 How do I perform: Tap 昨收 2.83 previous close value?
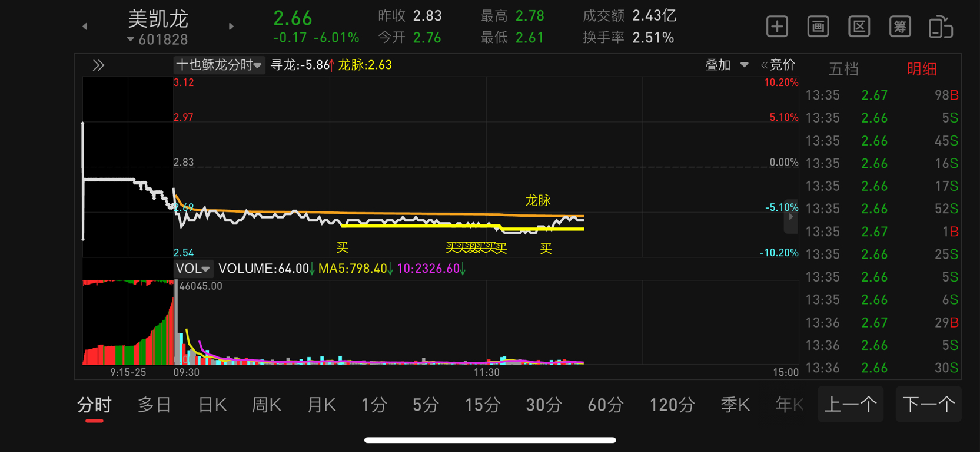coord(427,16)
